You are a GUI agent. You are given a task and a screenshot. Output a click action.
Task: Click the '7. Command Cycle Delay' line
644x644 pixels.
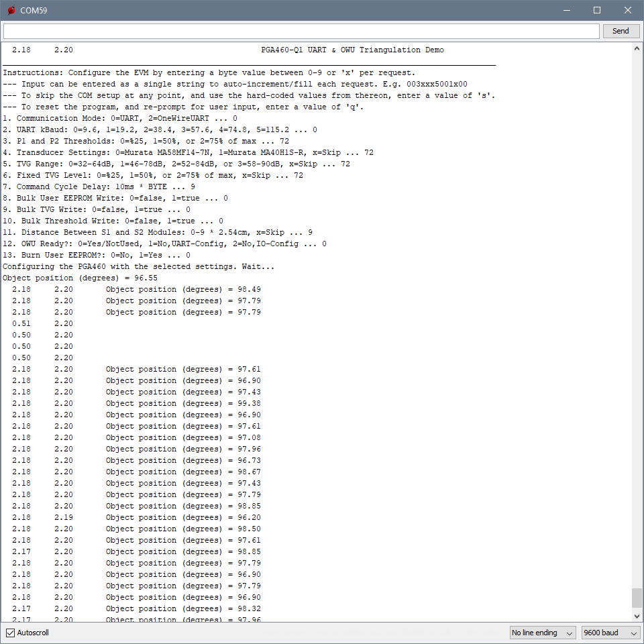point(99,187)
